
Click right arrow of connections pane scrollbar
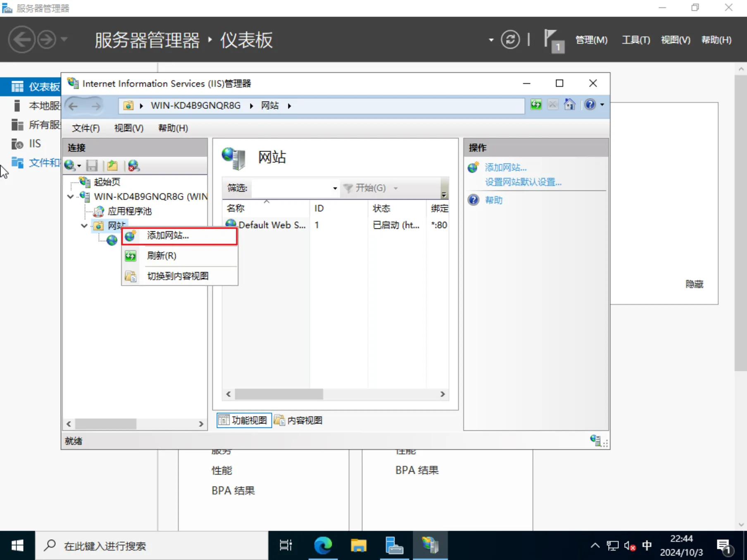pyautogui.click(x=201, y=424)
